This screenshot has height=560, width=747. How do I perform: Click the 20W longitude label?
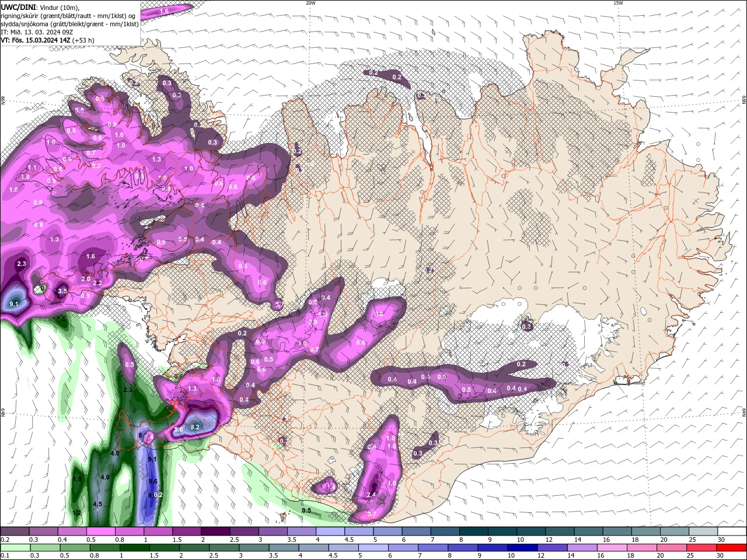[x=310, y=3]
